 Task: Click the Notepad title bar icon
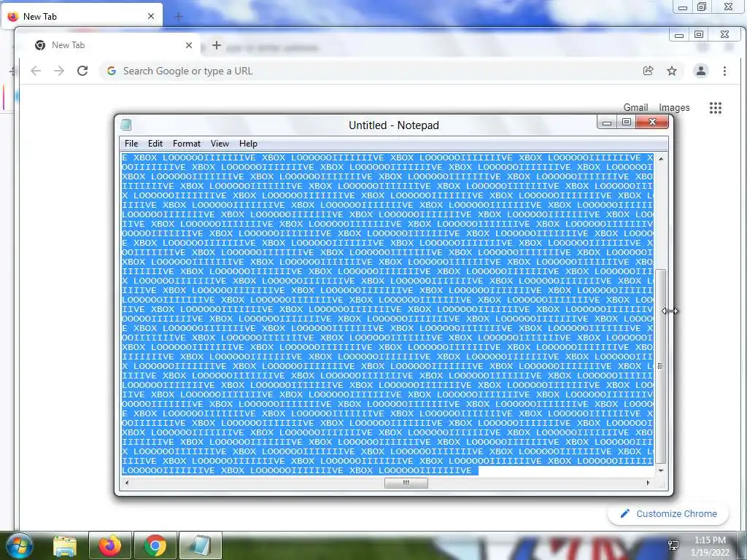(x=125, y=125)
